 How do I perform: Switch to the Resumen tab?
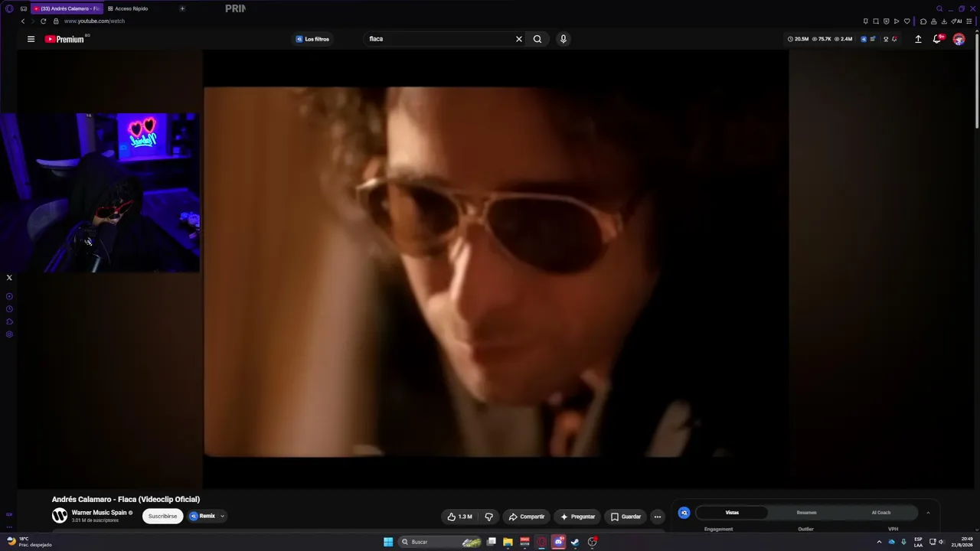pos(806,513)
